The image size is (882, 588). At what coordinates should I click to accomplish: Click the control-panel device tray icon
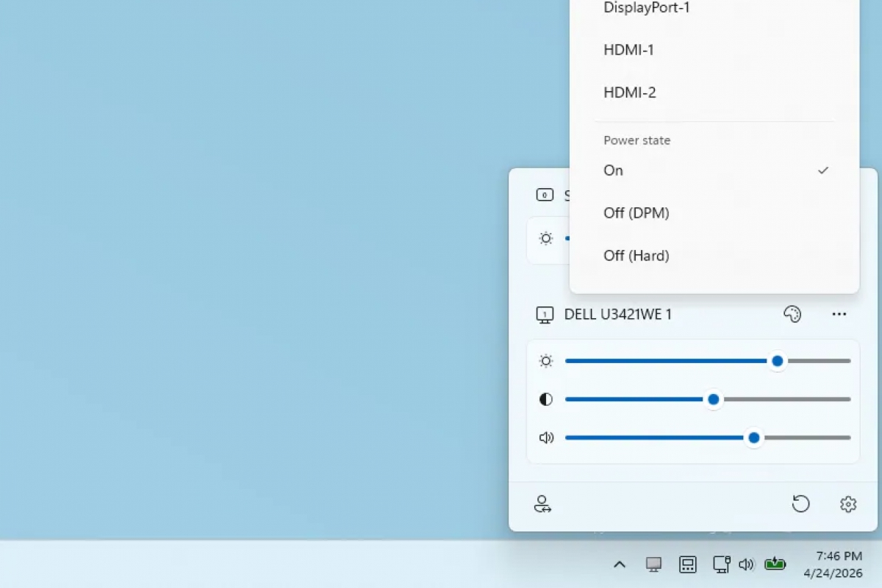[687, 564]
